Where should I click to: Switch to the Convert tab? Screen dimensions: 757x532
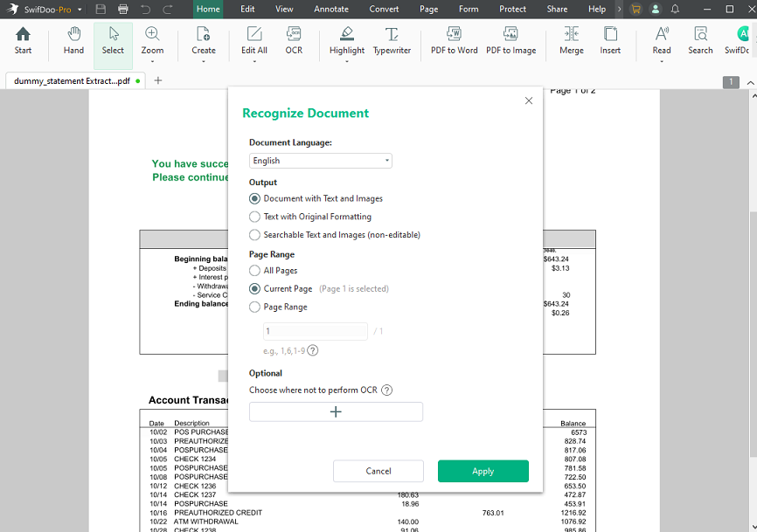[x=384, y=9]
